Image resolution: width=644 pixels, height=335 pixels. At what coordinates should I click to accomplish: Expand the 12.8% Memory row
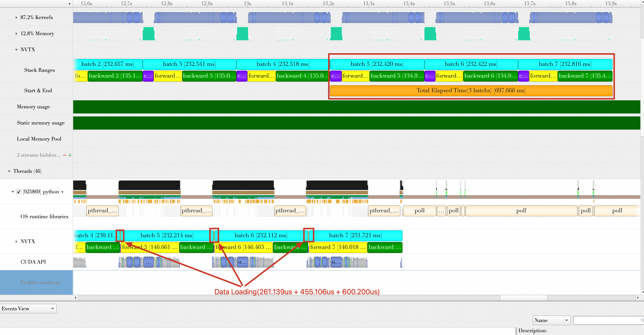click(x=16, y=33)
